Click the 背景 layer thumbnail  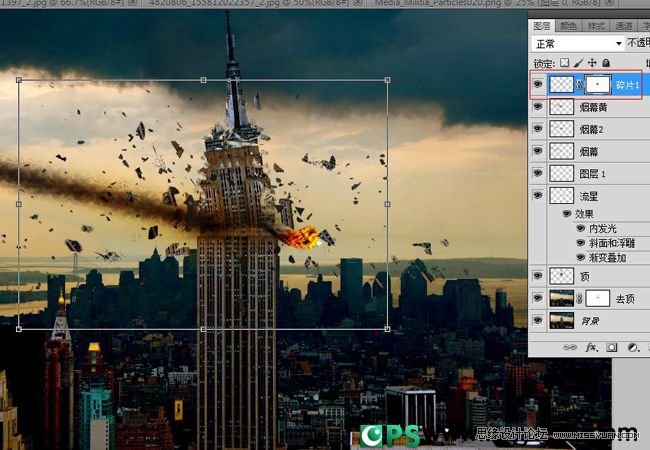tap(561, 320)
